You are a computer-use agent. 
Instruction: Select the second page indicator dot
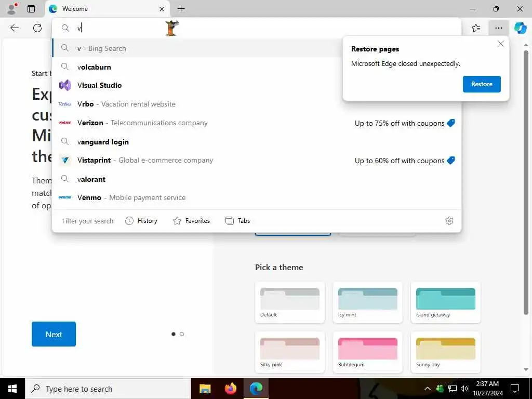point(182,334)
